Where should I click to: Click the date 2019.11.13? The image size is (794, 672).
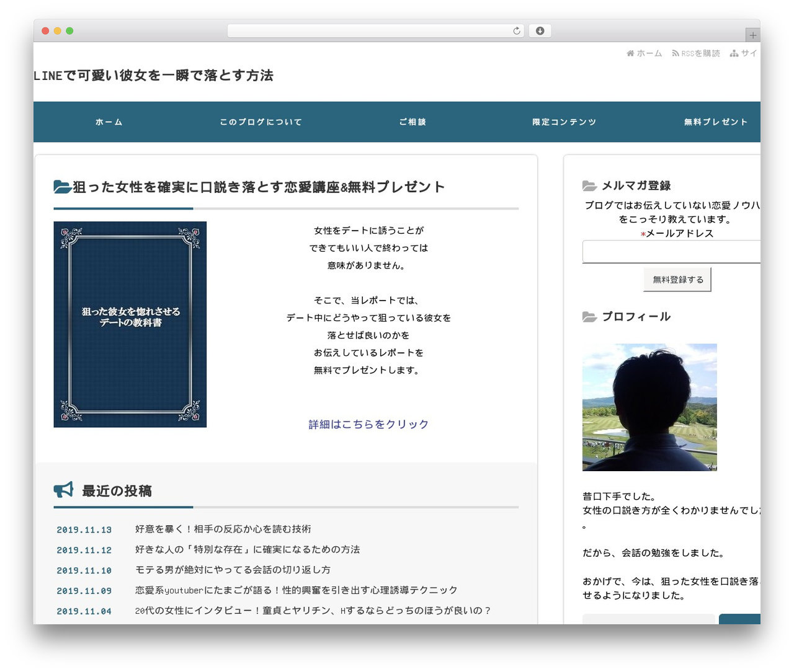(x=84, y=530)
